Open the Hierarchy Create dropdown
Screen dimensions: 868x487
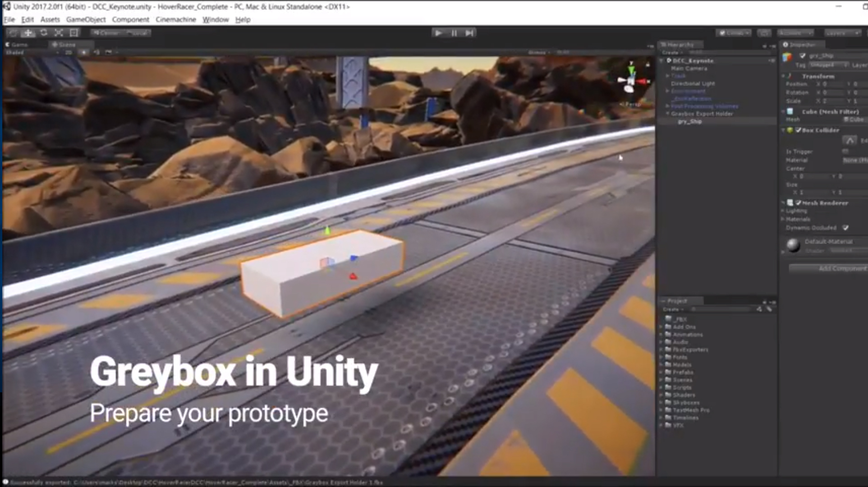pos(672,53)
